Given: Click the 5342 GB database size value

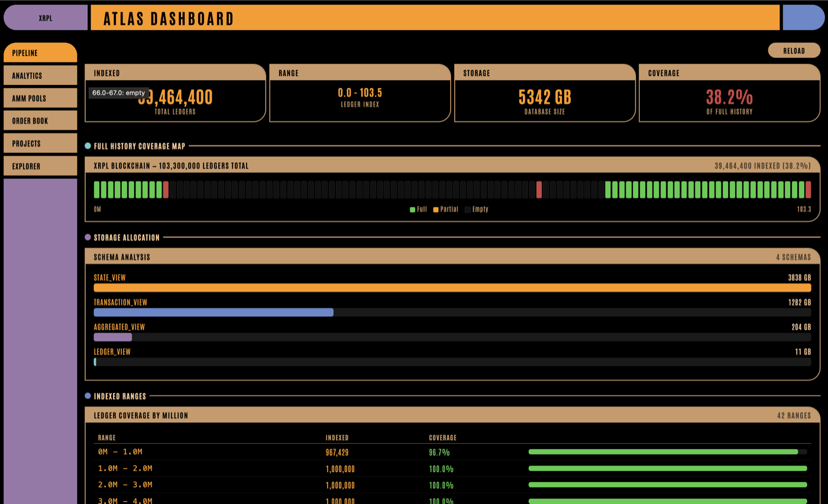Looking at the screenshot, I should tap(545, 96).
